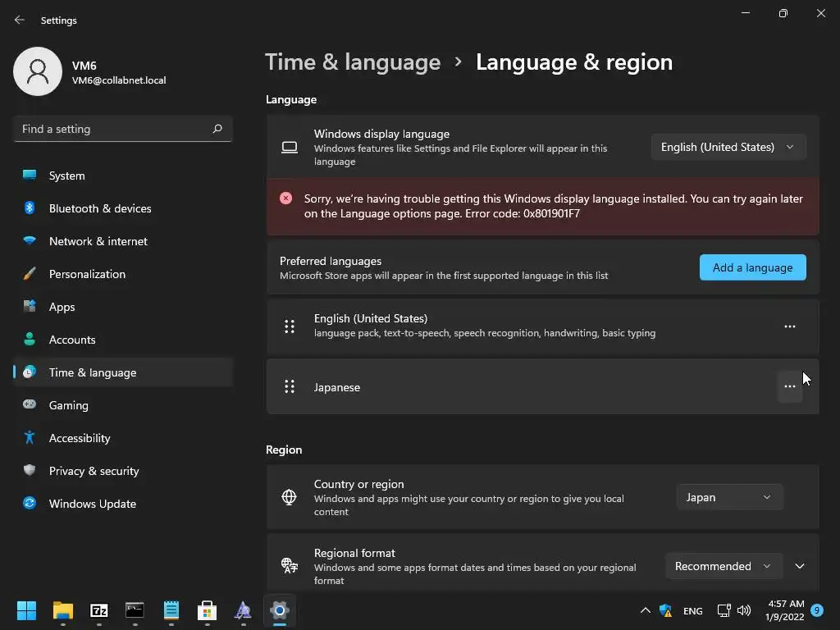Open Accounts settings in sidebar
The height and width of the screenshot is (630, 840).
[123, 340]
